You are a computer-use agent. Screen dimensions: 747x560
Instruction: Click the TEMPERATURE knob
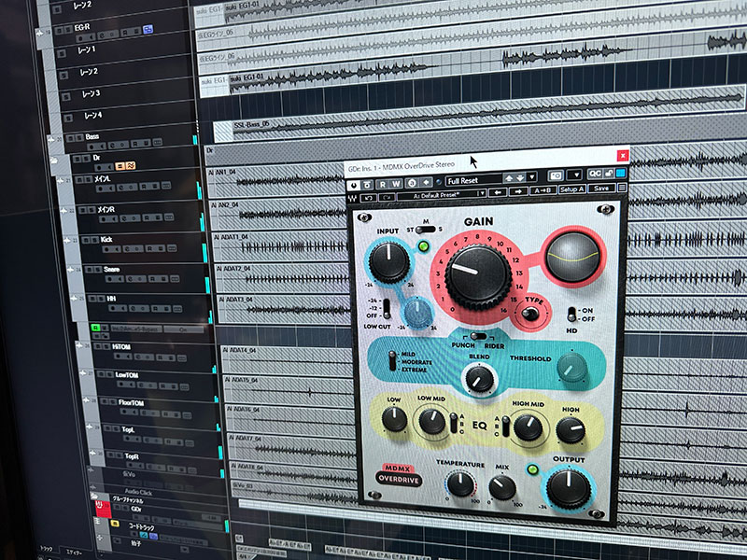460,483
